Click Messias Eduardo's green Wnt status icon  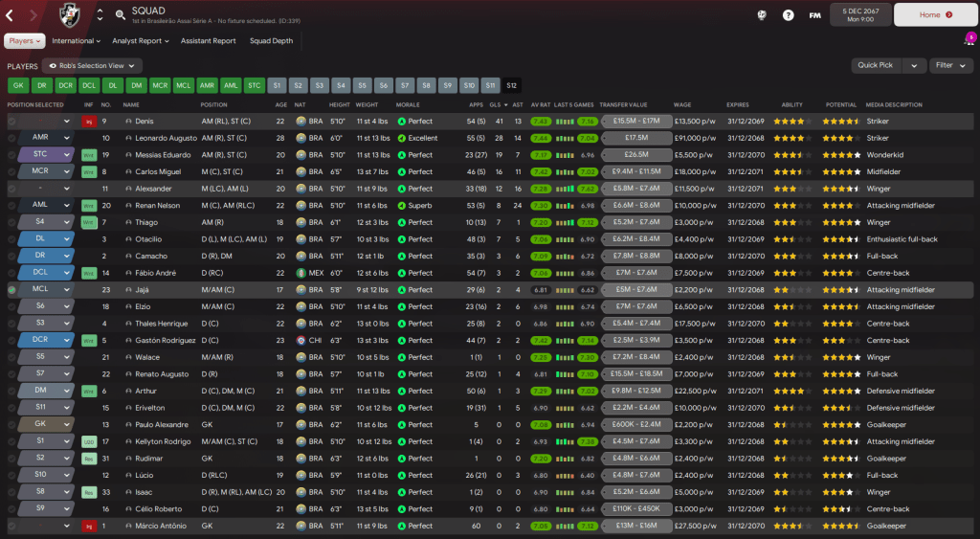click(89, 155)
